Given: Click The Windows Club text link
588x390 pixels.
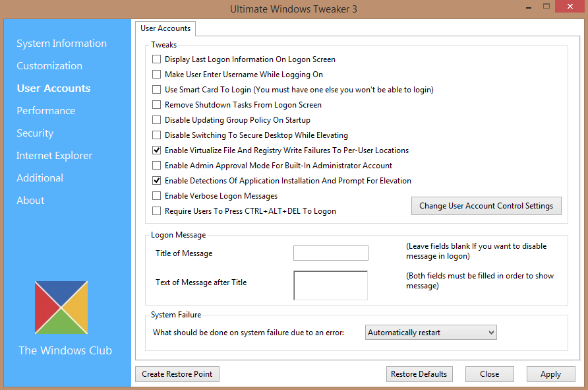Looking at the screenshot, I should click(x=65, y=350).
